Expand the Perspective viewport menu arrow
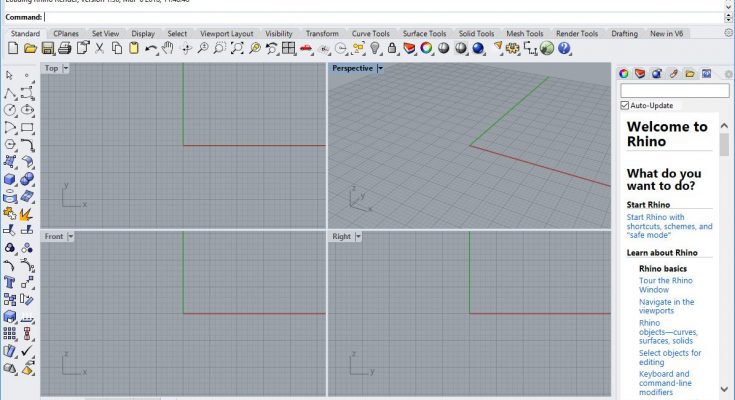The image size is (735, 400). [x=380, y=68]
